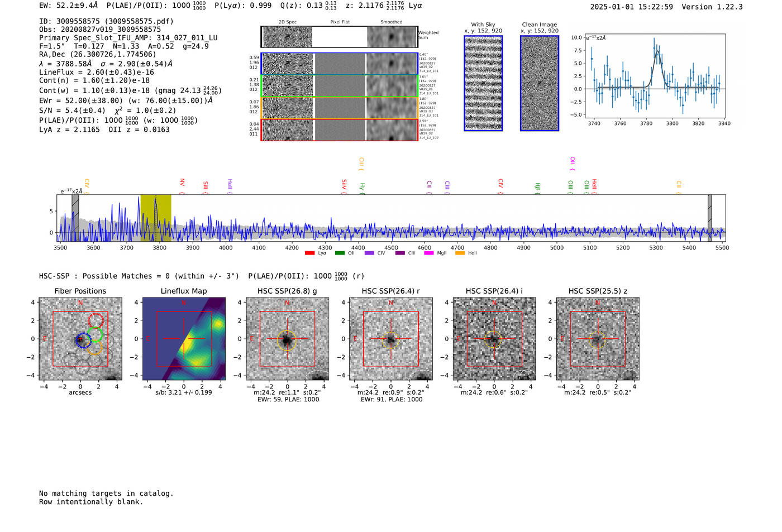Viewport: 782px width, 532px height.
Task: Click the red SiII line marker
Action: click(x=206, y=188)
